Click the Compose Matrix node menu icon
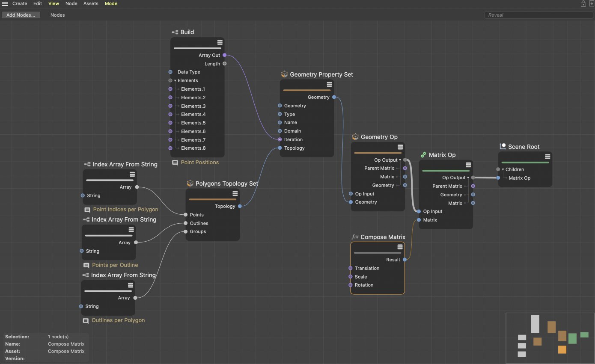Image resolution: width=595 pixels, height=364 pixels. click(x=400, y=247)
